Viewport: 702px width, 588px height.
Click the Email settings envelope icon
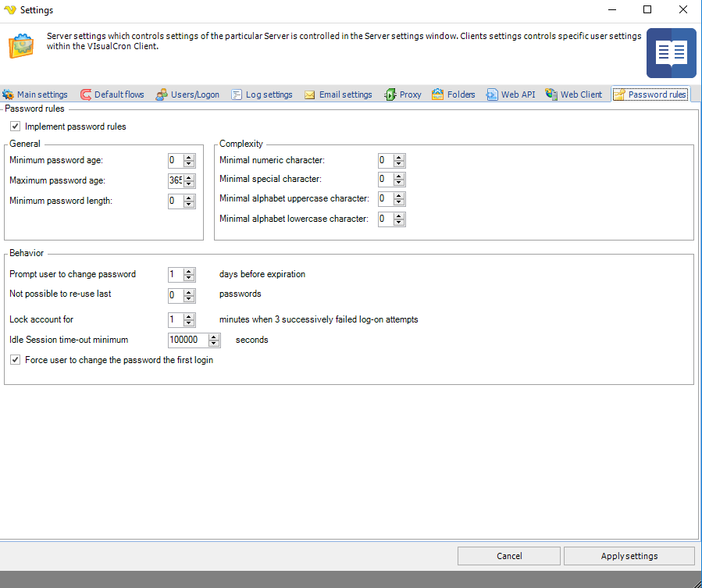310,94
